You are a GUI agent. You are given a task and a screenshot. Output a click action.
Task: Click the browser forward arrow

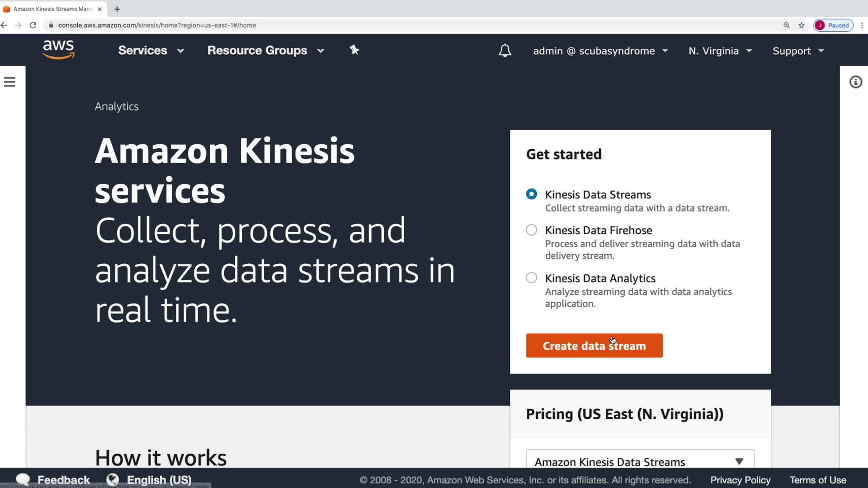[18, 25]
